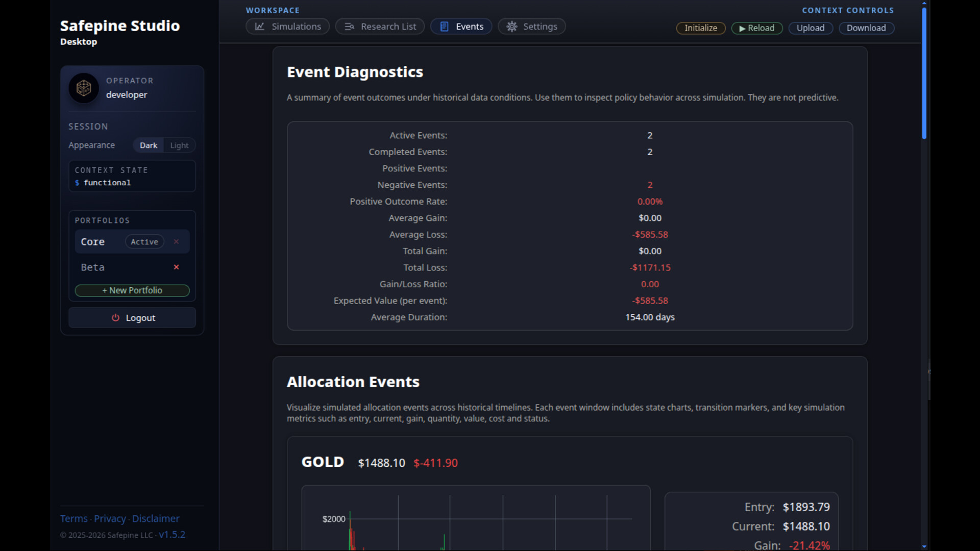Click the vertical scrollbar thumb
Screen dimensions: 980x551
(924, 72)
